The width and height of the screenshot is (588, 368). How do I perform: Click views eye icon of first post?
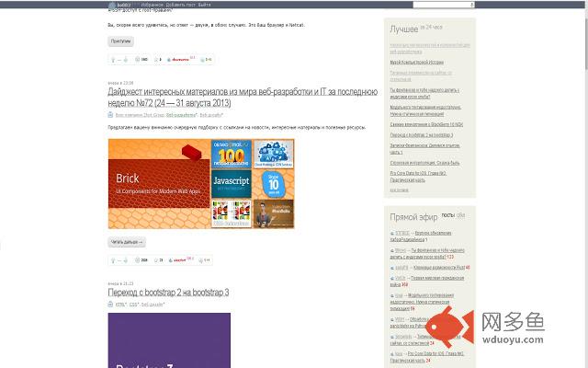point(137,60)
